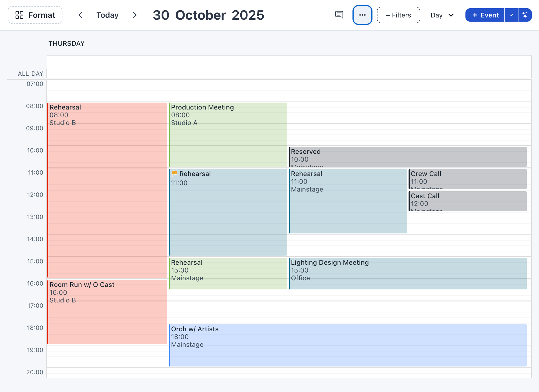The width and height of the screenshot is (539, 392).
Task: Open the Format layout menu
Action: click(35, 15)
